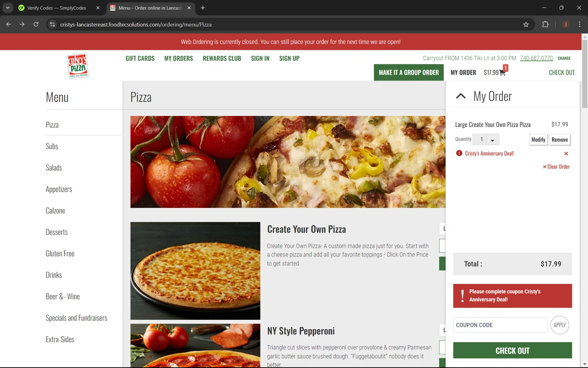
Task: Select Gluten Free menu category
Action: 60,254
